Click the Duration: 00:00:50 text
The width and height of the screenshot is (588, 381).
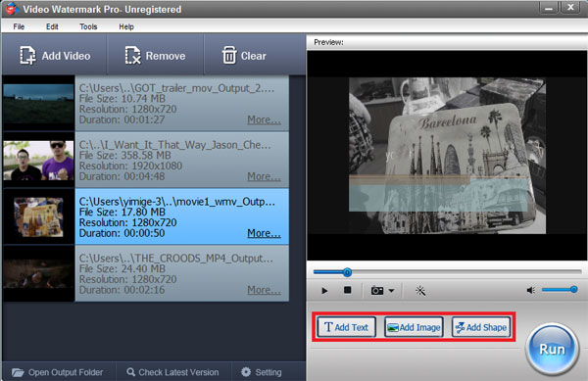(x=122, y=233)
